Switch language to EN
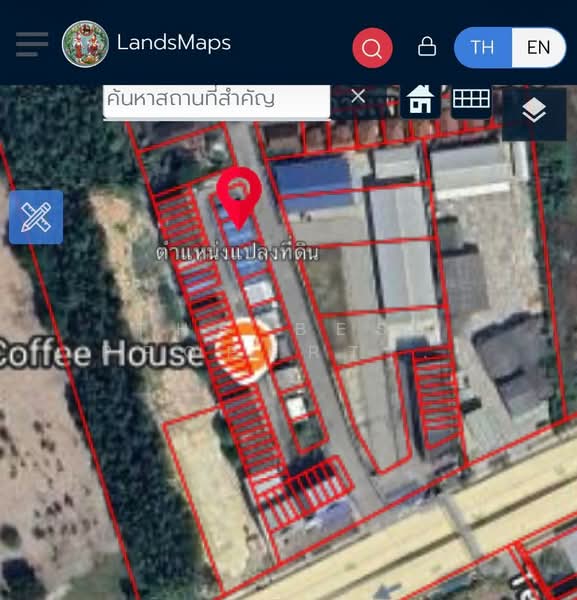The width and height of the screenshot is (577, 600). 539,47
